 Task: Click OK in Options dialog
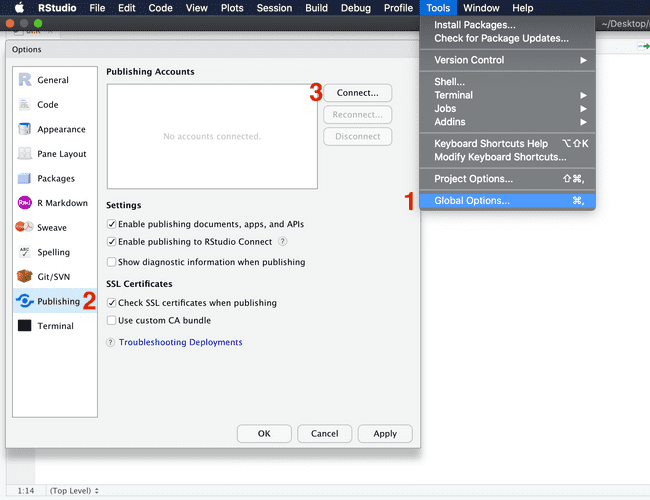coord(264,434)
